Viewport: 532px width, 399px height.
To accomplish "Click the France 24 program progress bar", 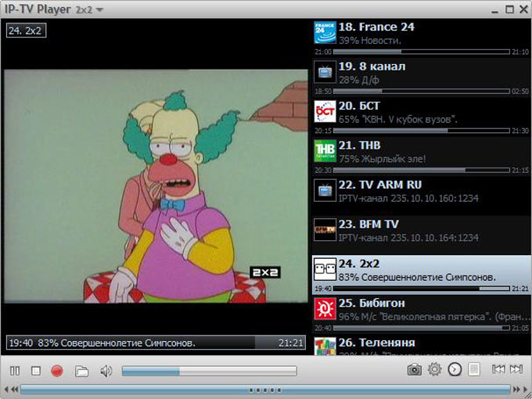I will [422, 52].
